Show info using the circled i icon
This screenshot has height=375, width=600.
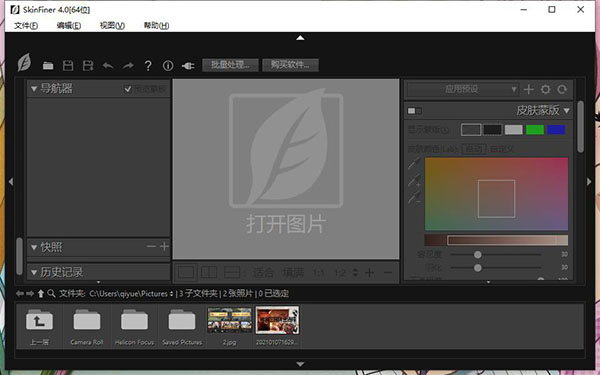[168, 66]
